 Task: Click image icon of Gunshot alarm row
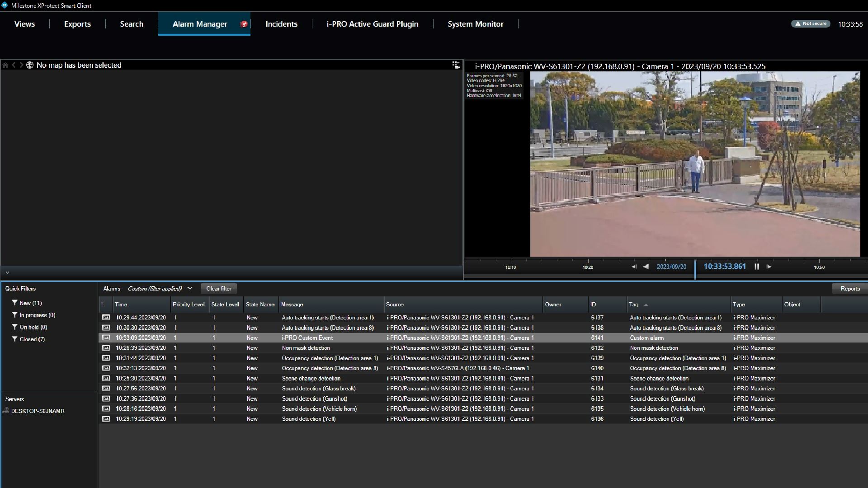click(106, 399)
